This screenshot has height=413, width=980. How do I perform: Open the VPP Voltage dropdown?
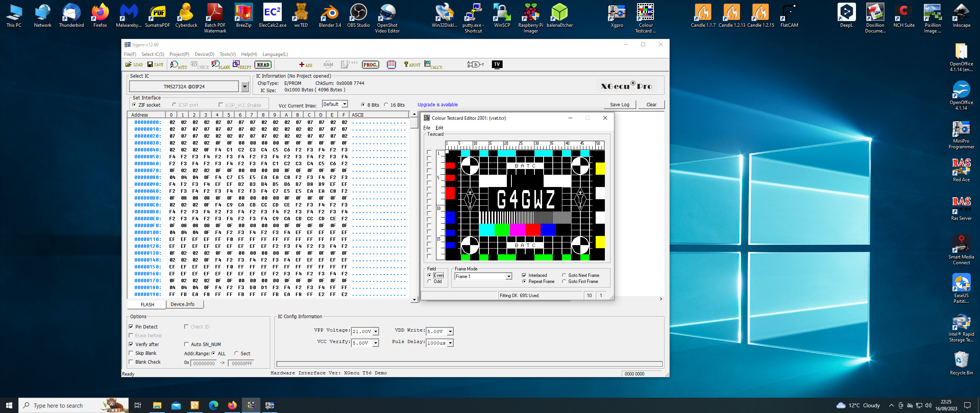[x=376, y=332]
